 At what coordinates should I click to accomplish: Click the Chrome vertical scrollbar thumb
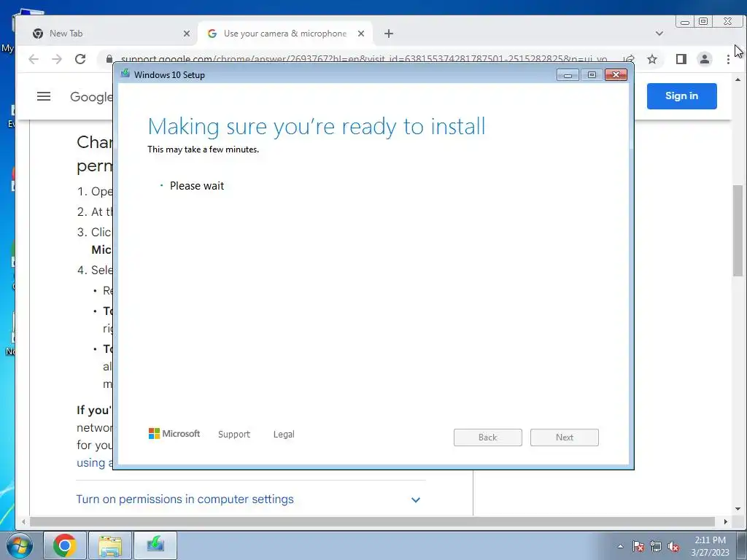click(x=738, y=230)
